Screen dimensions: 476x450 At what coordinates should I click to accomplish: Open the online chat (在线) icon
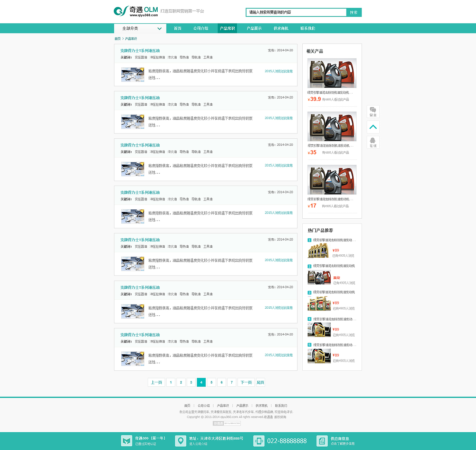pyautogui.click(x=373, y=142)
